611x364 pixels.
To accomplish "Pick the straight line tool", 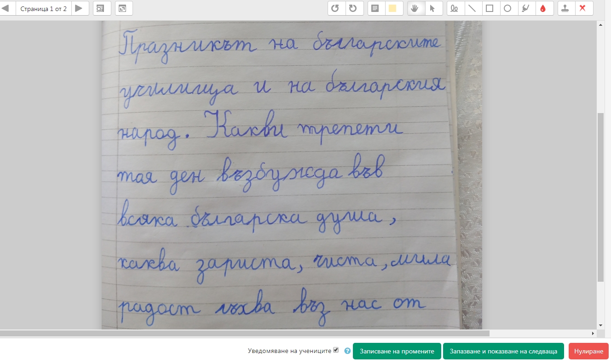I will (x=472, y=8).
